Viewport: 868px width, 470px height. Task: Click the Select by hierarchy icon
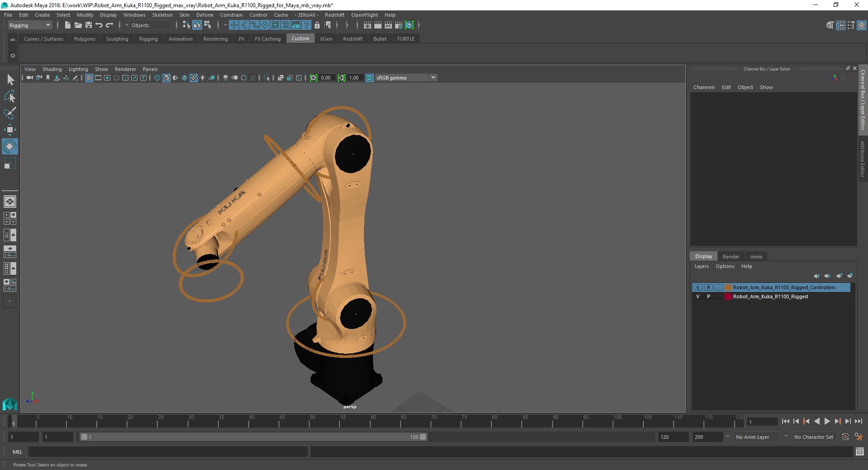(186, 25)
